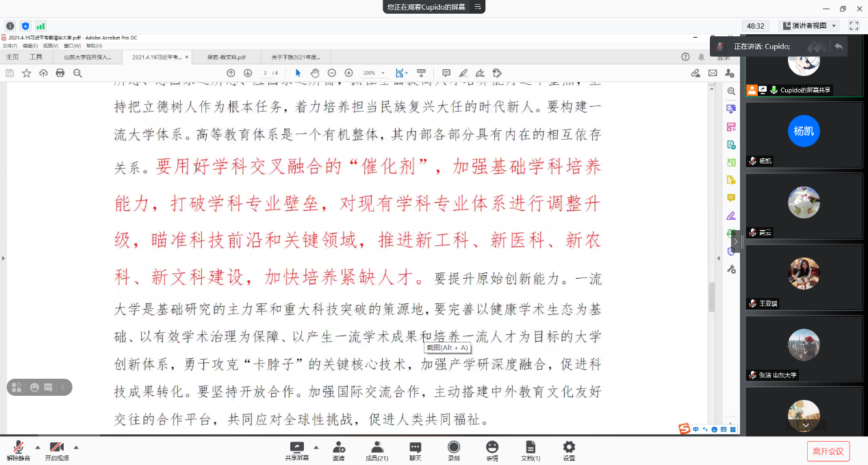
Task: Turn on camera with 开启视频
Action: pyautogui.click(x=57, y=451)
